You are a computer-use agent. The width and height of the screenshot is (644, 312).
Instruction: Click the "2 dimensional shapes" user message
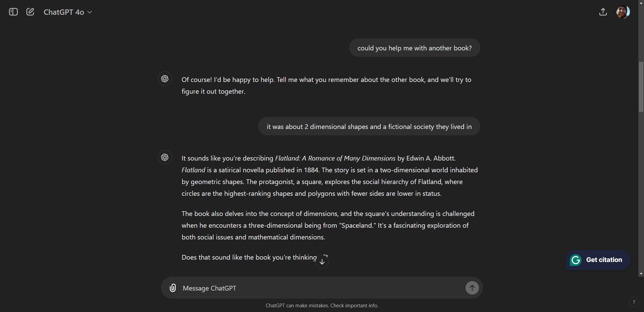369,127
